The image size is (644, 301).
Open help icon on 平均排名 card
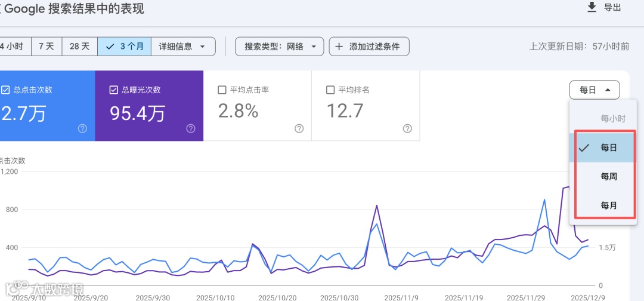point(407,129)
